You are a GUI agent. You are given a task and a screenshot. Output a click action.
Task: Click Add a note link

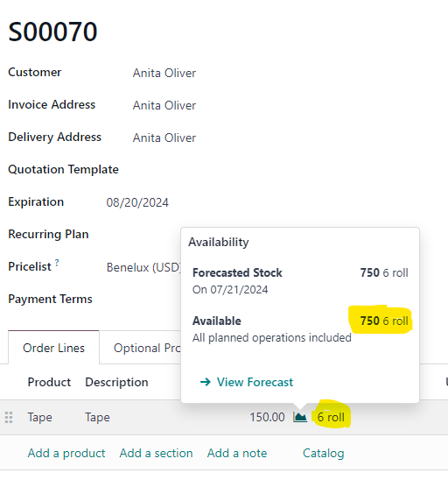(237, 453)
